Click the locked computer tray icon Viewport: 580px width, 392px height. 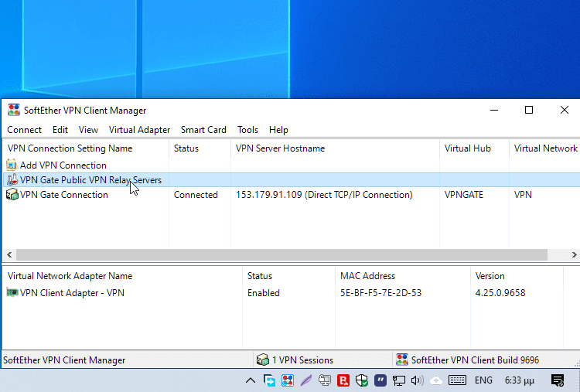tap(325, 380)
